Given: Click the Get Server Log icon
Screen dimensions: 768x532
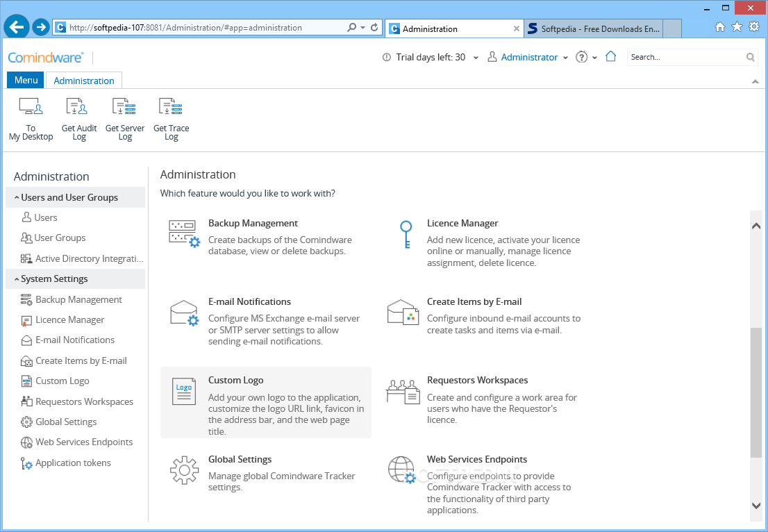Looking at the screenshot, I should (x=124, y=106).
